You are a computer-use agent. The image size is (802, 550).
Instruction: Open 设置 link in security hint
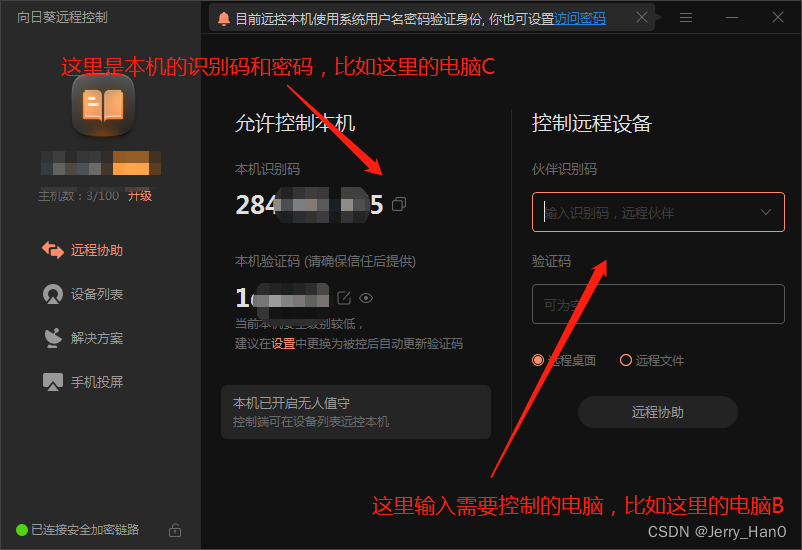pos(283,343)
